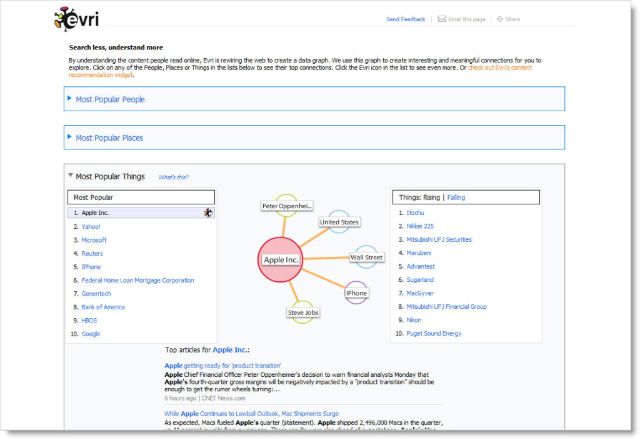This screenshot has width=640, height=439.
Task: Select Genentech in the popular list
Action: (96, 293)
